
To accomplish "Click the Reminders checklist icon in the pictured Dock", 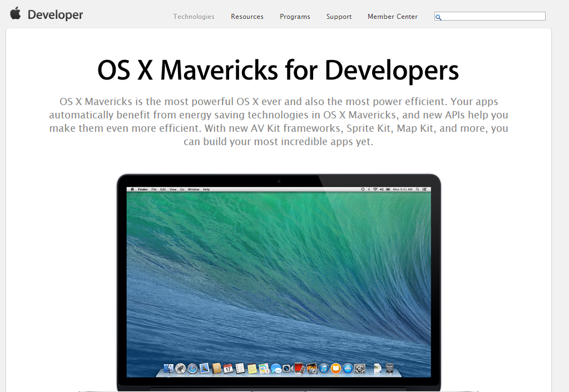I will tap(240, 369).
